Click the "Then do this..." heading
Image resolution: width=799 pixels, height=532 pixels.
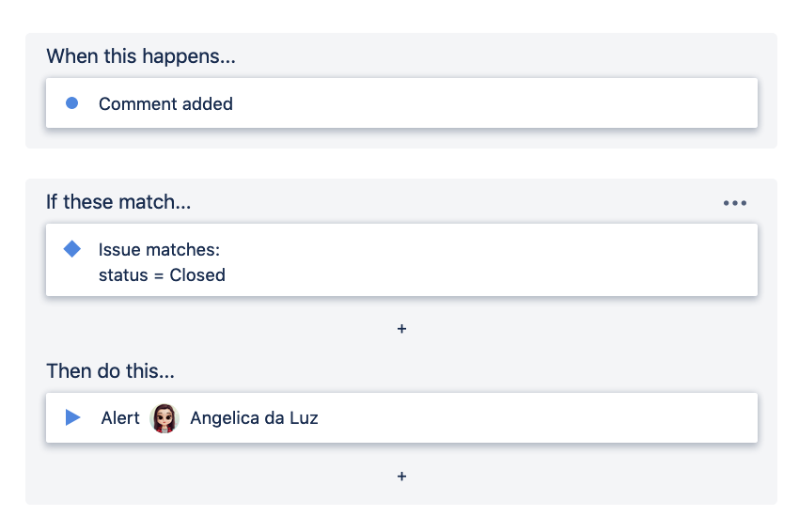click(x=110, y=371)
